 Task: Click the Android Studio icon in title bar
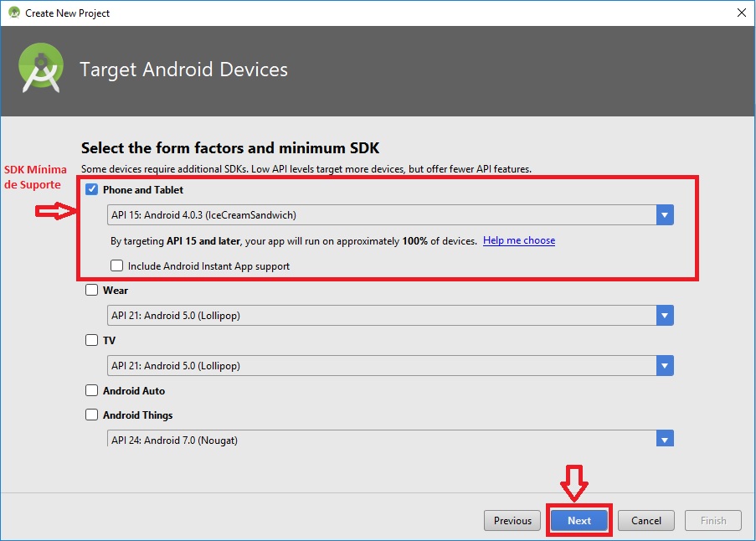click(x=14, y=13)
